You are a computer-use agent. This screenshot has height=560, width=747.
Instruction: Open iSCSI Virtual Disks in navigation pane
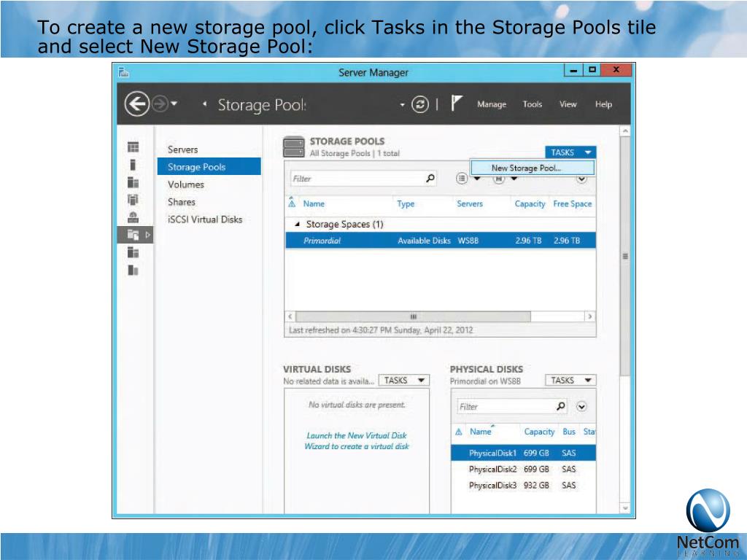tap(205, 219)
